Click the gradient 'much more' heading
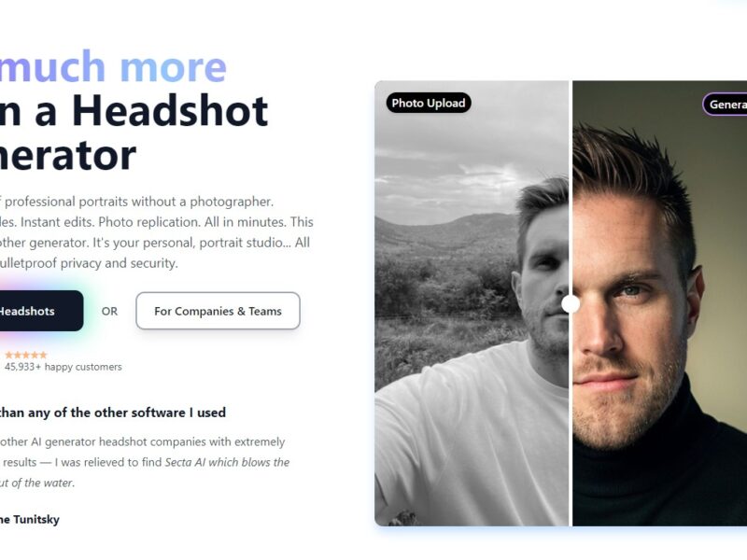 pos(113,66)
